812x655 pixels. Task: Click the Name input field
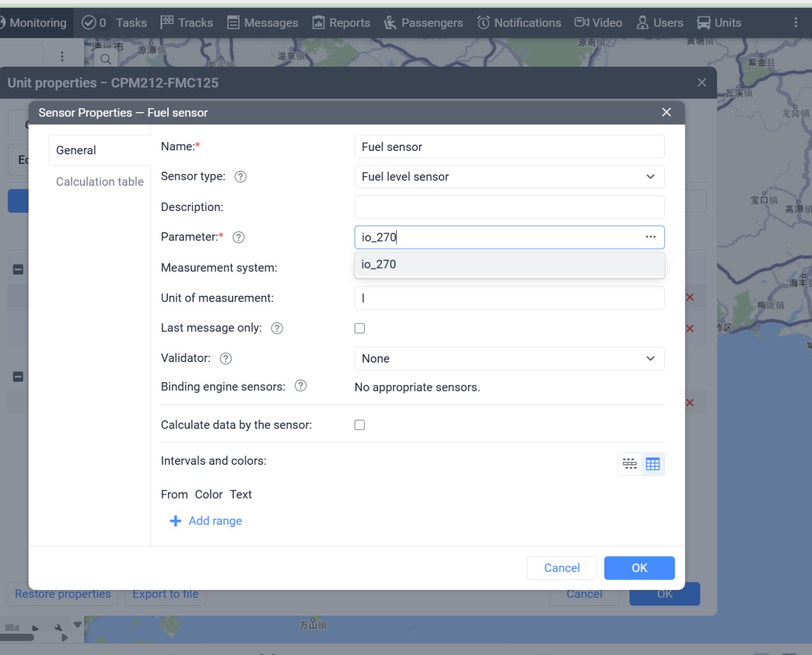click(x=509, y=147)
